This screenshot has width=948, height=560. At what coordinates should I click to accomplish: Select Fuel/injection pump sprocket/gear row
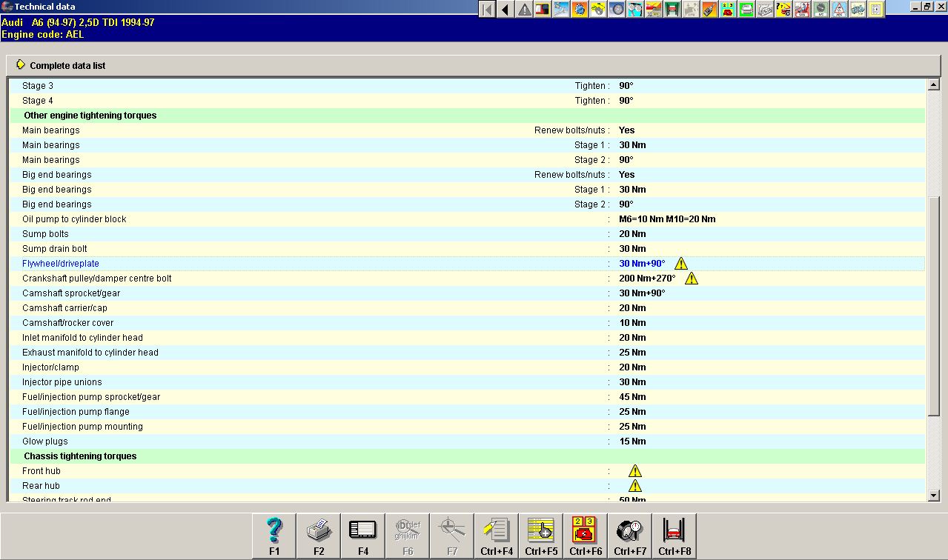[x=468, y=397]
